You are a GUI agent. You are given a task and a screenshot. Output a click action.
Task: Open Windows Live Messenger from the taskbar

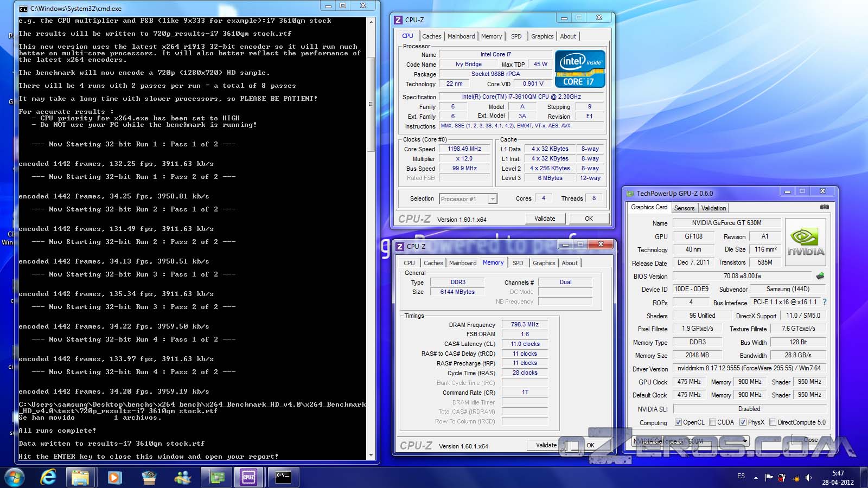point(183,477)
